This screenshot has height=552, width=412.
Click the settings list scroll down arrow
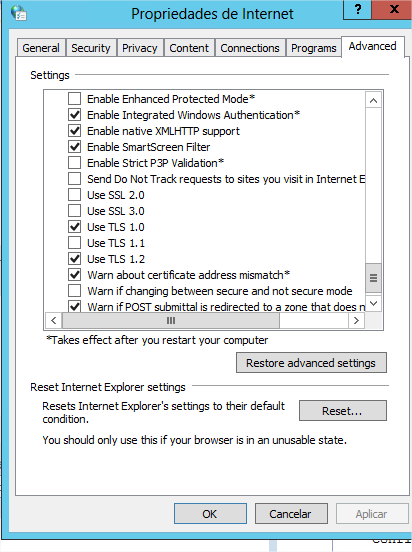[374, 303]
